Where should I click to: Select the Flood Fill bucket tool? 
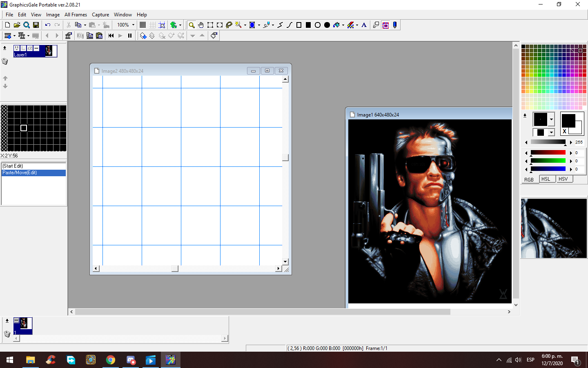coord(336,25)
